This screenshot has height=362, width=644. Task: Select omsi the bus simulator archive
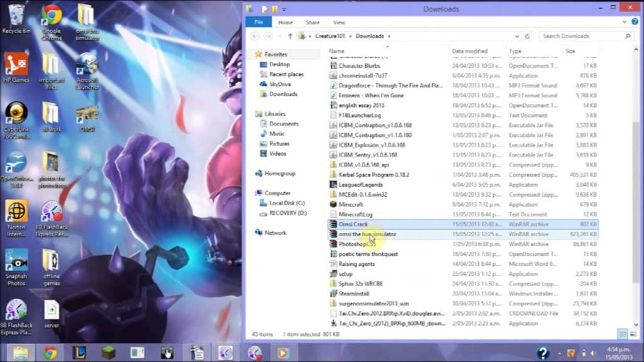tap(463, 234)
